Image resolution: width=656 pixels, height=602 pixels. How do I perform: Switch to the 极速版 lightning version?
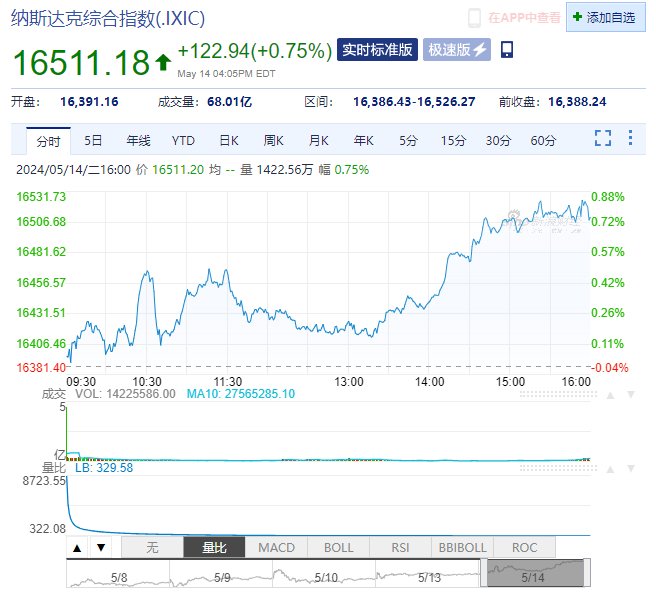click(x=456, y=50)
